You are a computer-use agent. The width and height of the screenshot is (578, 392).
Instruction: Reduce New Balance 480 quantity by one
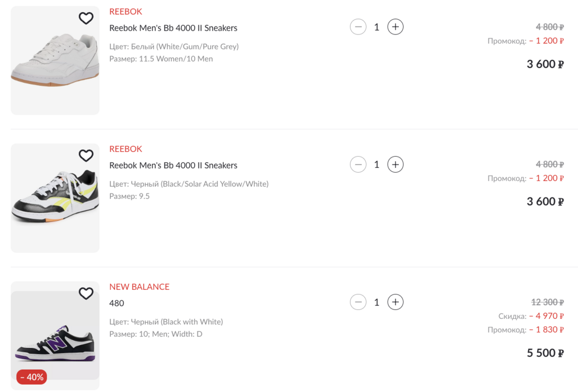[358, 302]
